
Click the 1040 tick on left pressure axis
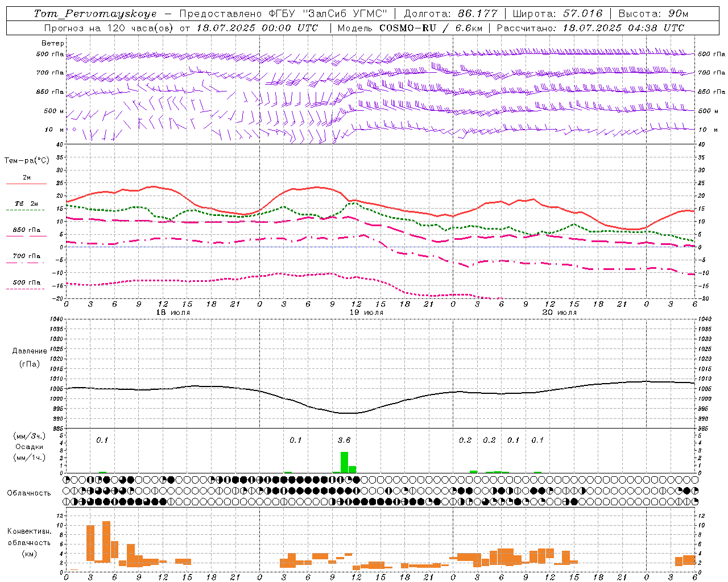56,319
